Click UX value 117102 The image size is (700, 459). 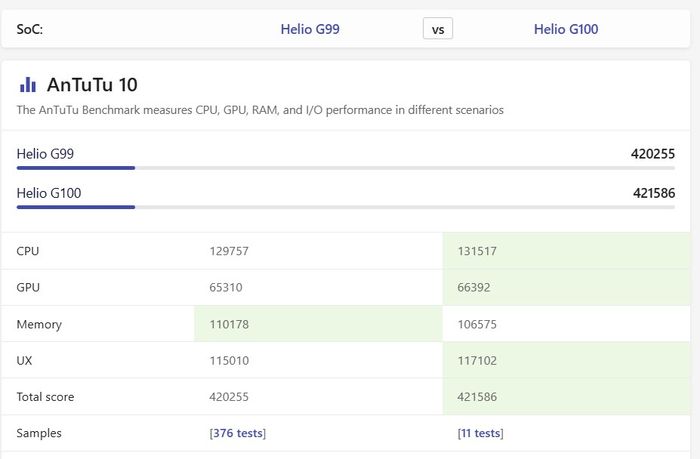[477, 360]
